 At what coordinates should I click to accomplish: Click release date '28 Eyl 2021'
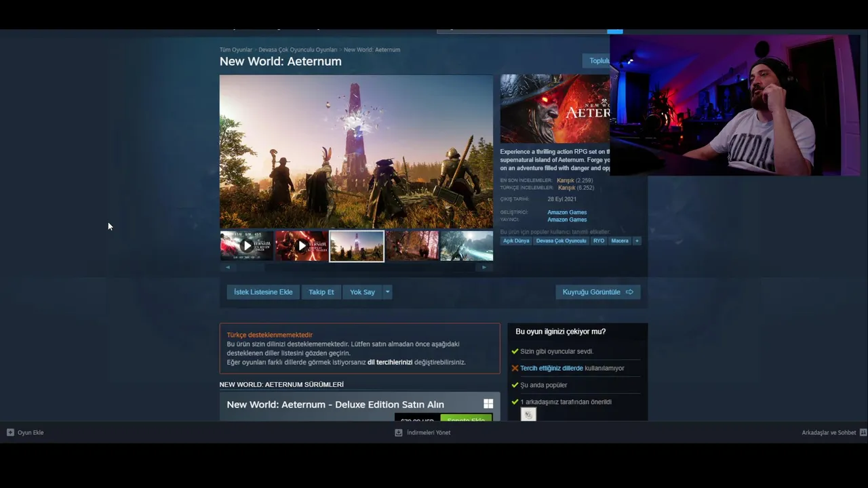562,199
